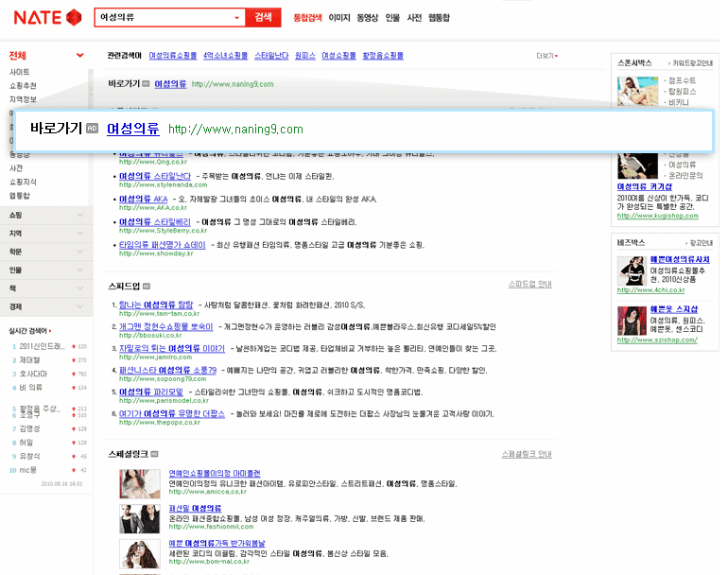Image resolution: width=728 pixels, height=575 pixels.
Task: Open the 타임의류 패션명가 쇼데이 link
Action: pos(162,245)
